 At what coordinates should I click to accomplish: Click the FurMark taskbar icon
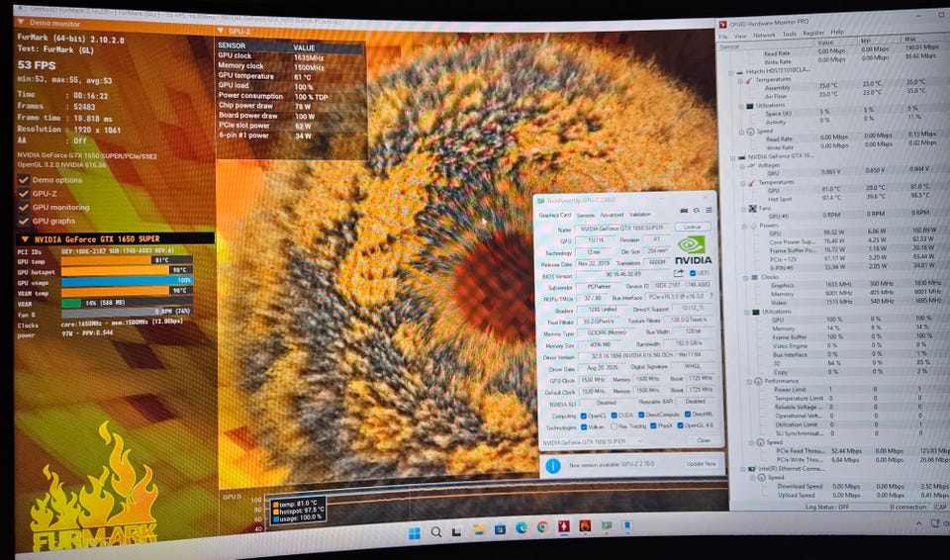coord(585,524)
